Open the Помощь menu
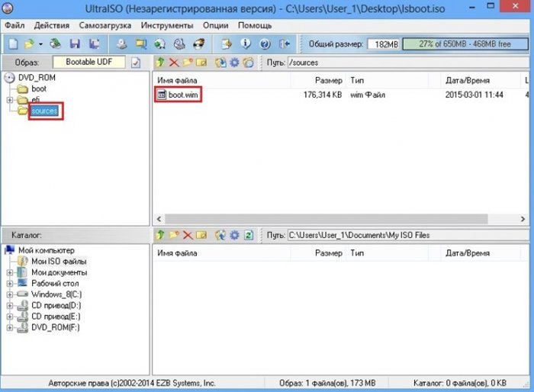Screen dimensions: 534x392 pyautogui.click(x=255, y=25)
